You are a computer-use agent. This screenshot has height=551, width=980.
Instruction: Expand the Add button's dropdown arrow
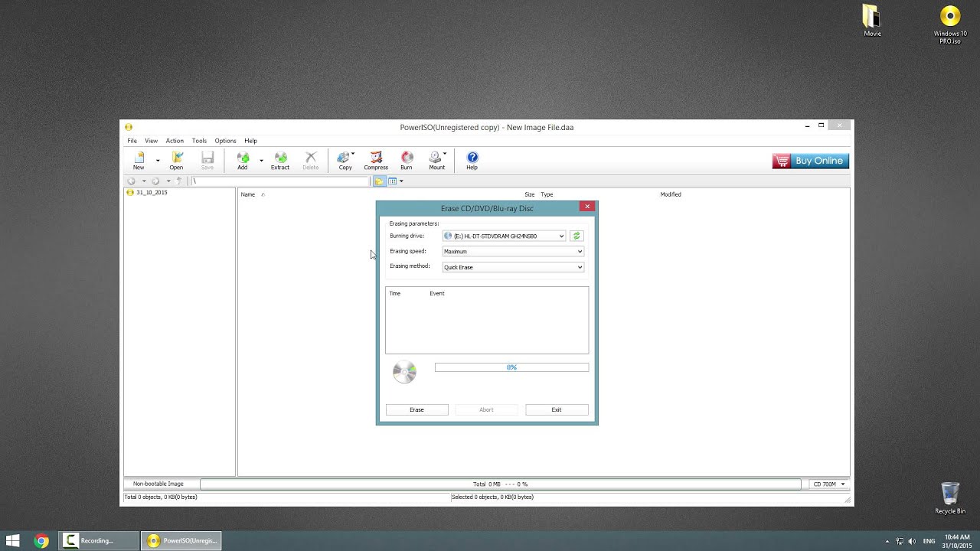click(261, 161)
